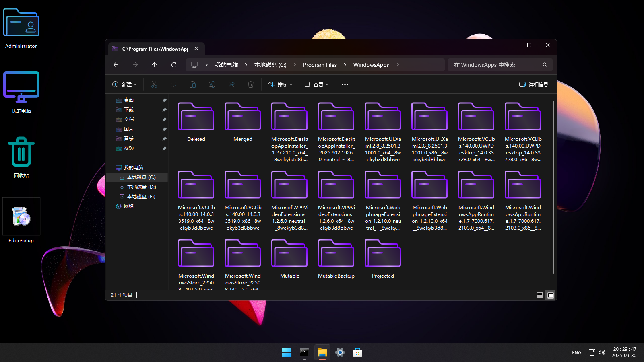
Task: Open the 新建 (New) dropdown
Action: [124, 84]
